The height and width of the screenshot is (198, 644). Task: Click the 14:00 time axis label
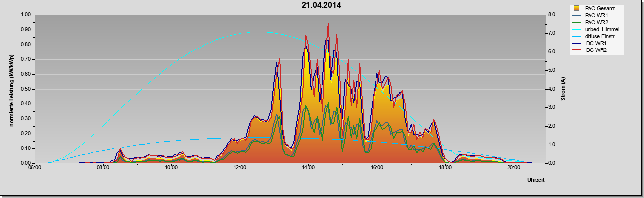click(x=308, y=168)
